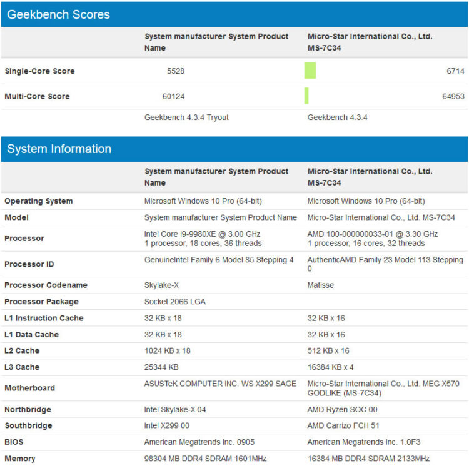Click the System Information section header
Viewport: 469px width, 476px height.
[59, 149]
